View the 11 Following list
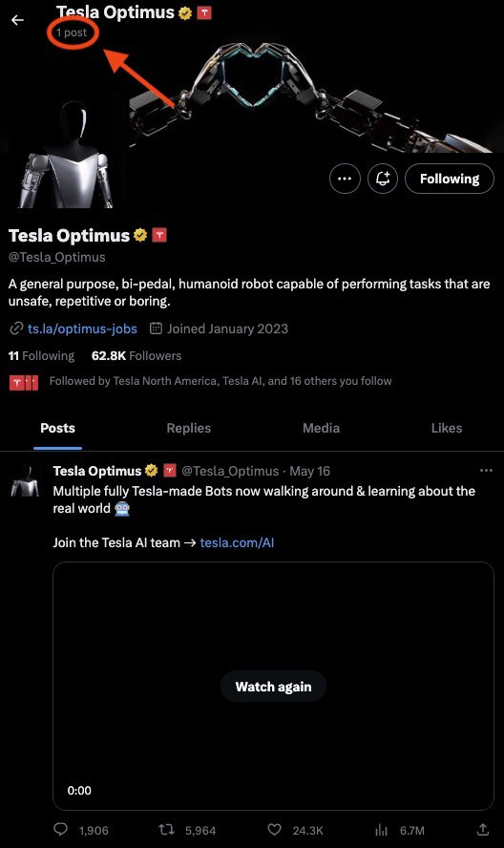The image size is (504, 848). pos(42,356)
